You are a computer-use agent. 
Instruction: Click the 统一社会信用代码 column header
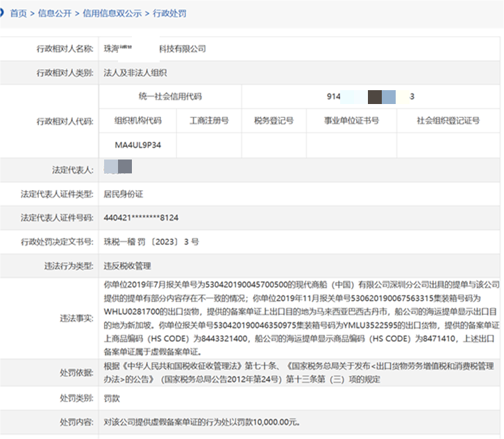170,96
